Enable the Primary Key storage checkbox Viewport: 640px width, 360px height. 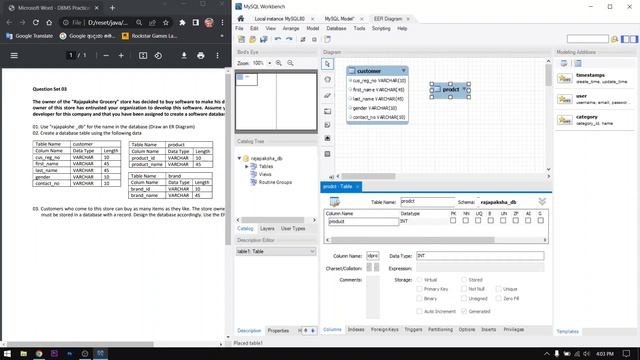pyautogui.click(x=420, y=289)
